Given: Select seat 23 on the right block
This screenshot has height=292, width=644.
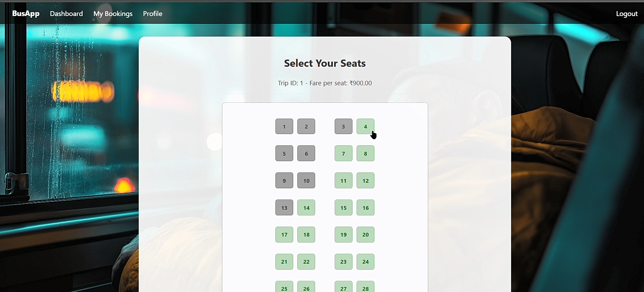Looking at the screenshot, I should pyautogui.click(x=343, y=261).
